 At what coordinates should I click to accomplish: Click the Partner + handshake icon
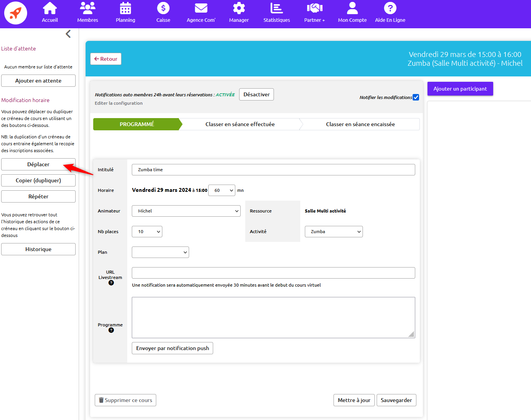314,8
